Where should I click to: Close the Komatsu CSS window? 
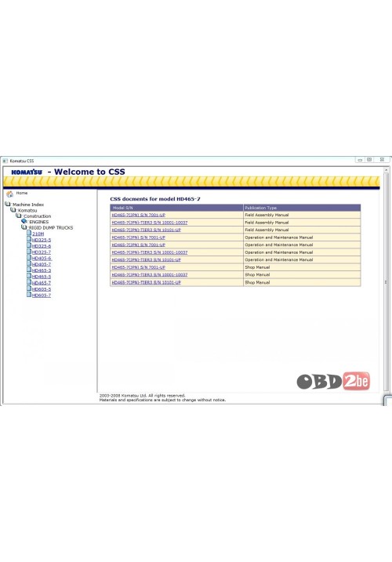coord(382,160)
